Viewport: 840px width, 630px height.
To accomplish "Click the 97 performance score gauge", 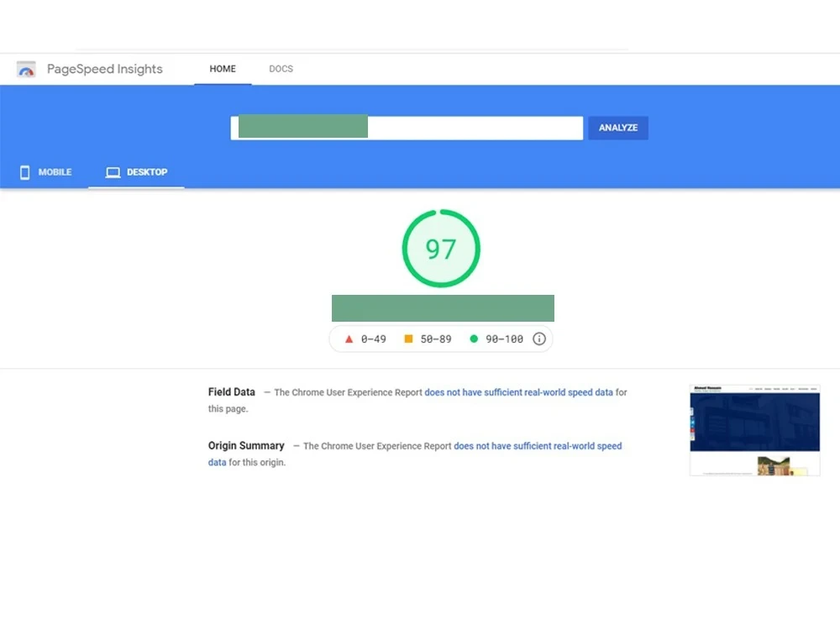I will coord(441,249).
